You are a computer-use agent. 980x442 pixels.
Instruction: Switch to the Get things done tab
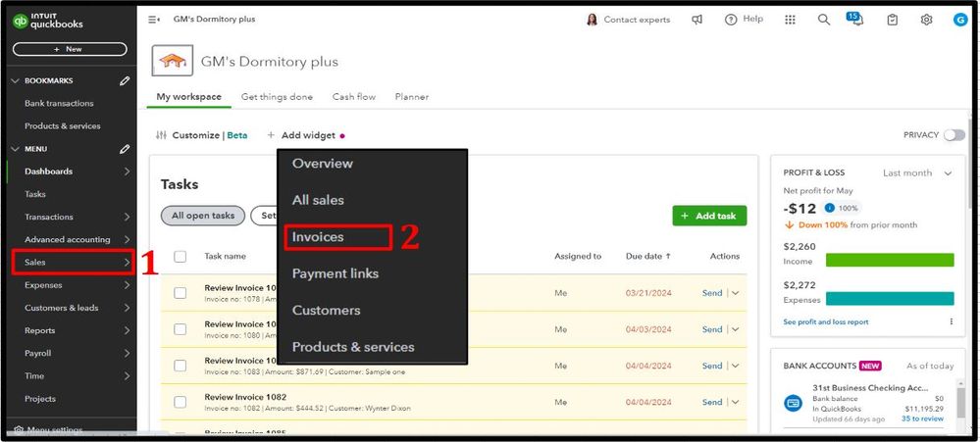[x=277, y=97]
